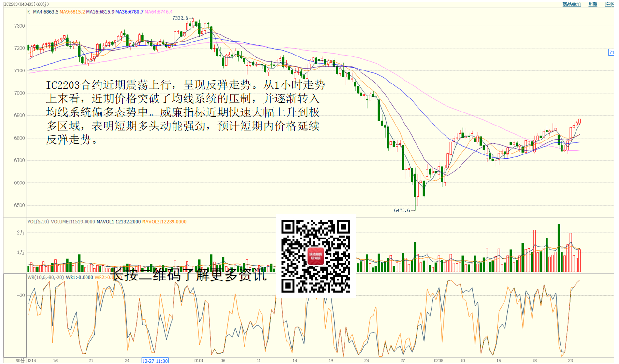This screenshot has height=364, width=619.
Task: Select the blue MA36 indicator label
Action: point(130,11)
